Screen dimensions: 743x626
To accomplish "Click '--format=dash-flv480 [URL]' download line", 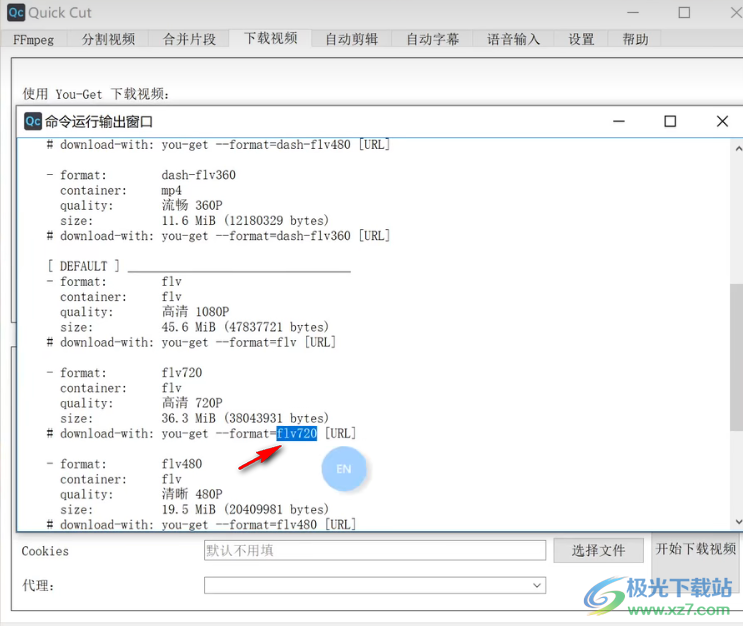I will [303, 145].
